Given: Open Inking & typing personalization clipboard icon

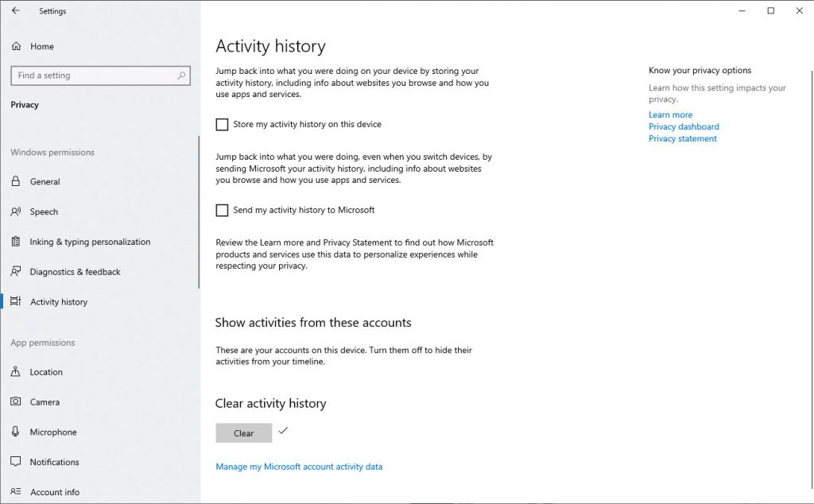Looking at the screenshot, I should pos(16,242).
